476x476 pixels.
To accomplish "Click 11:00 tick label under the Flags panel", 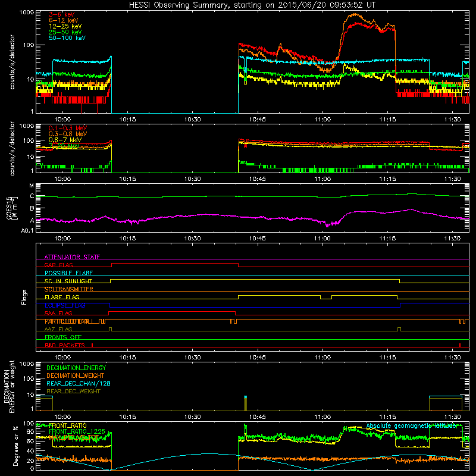I will click(322, 358).
